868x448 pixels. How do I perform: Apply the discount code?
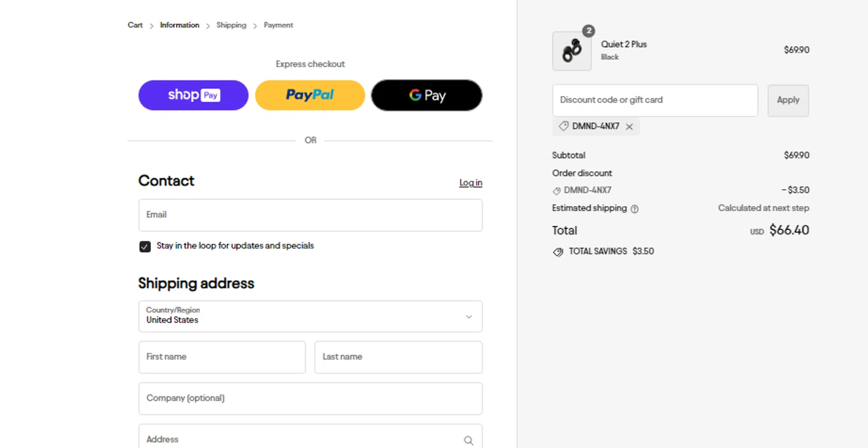(x=788, y=100)
